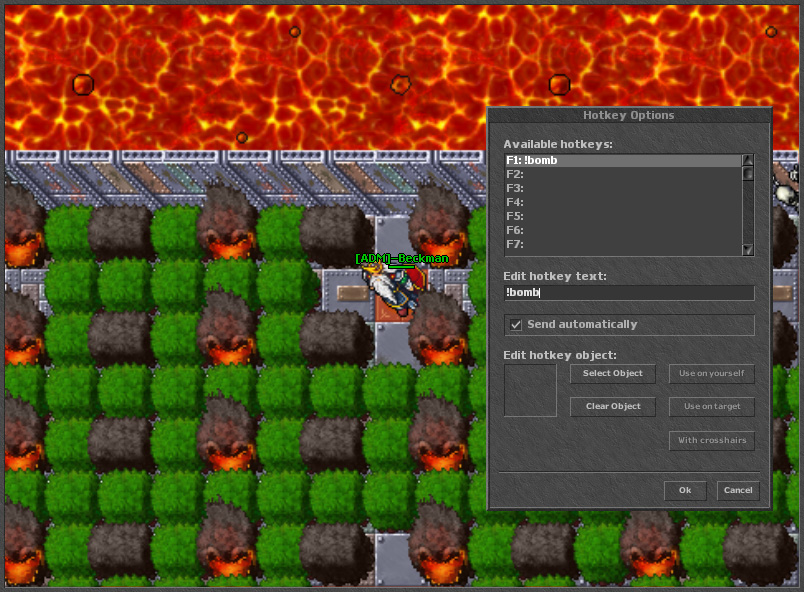Viewport: 804px width, 592px height.
Task: Click the Use on yourself button
Action: pyautogui.click(x=711, y=373)
